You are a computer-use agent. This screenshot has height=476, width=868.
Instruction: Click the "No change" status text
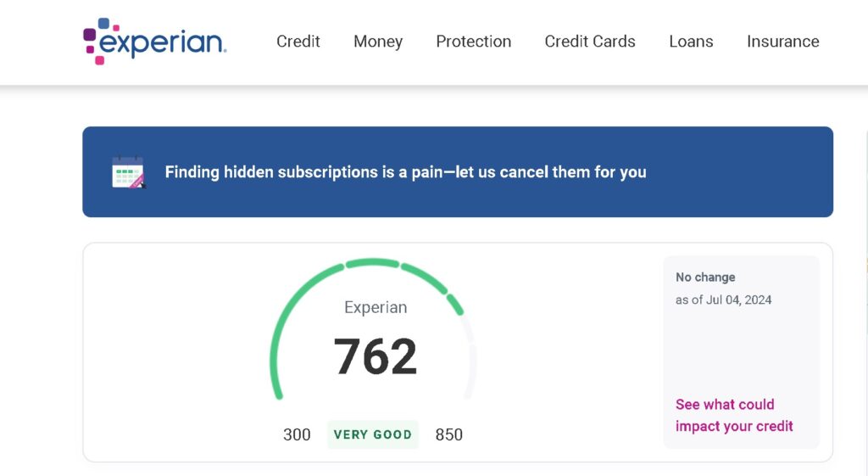705,277
